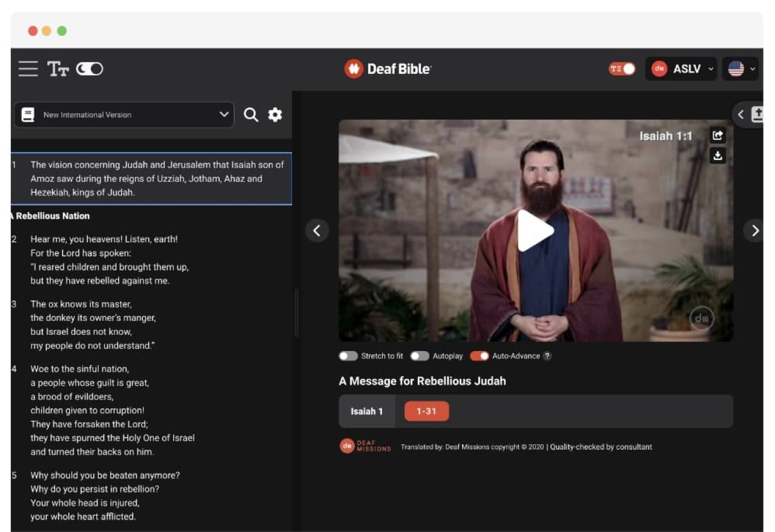Click the download video icon
The height and width of the screenshot is (532, 775).
717,156
